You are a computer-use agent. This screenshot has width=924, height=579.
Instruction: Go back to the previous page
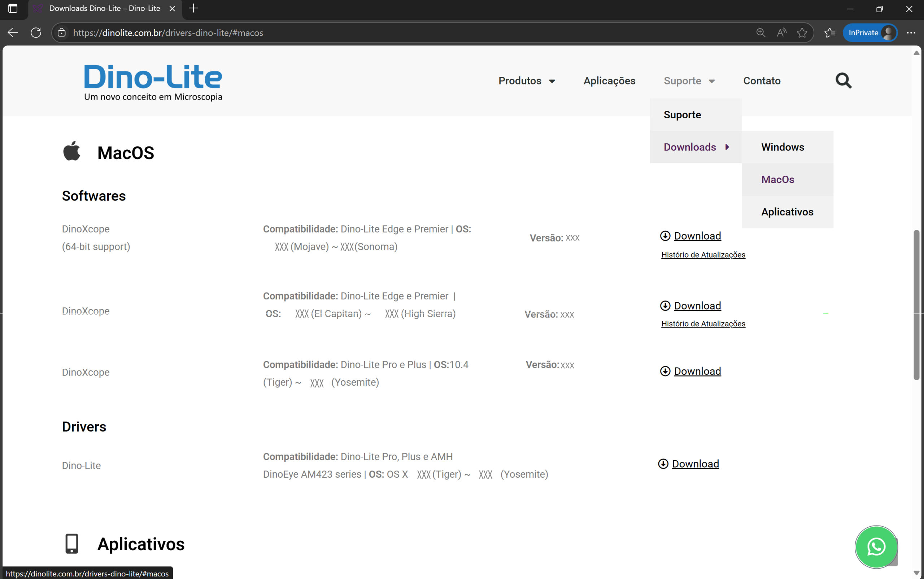(x=13, y=32)
